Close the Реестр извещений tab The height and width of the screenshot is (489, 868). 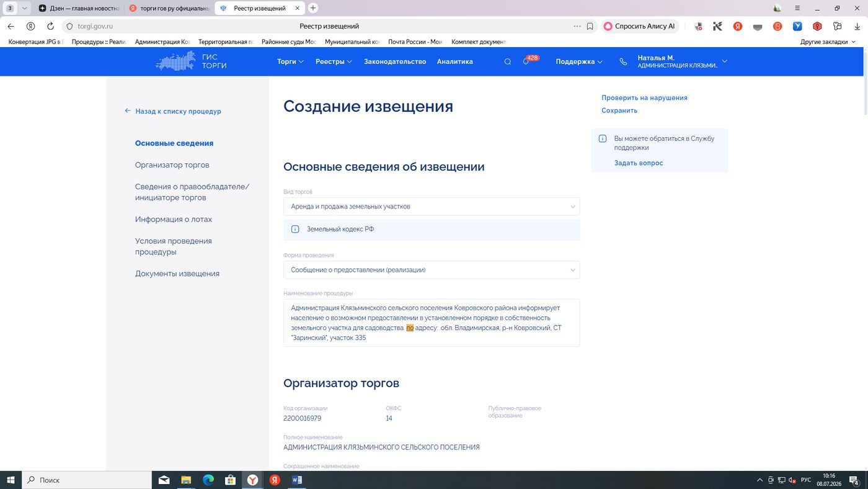pyautogui.click(x=298, y=9)
